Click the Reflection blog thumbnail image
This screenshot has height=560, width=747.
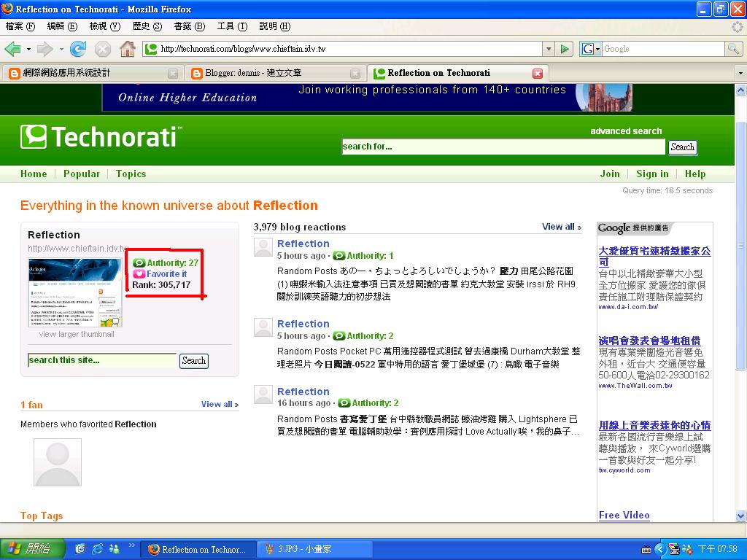click(75, 292)
